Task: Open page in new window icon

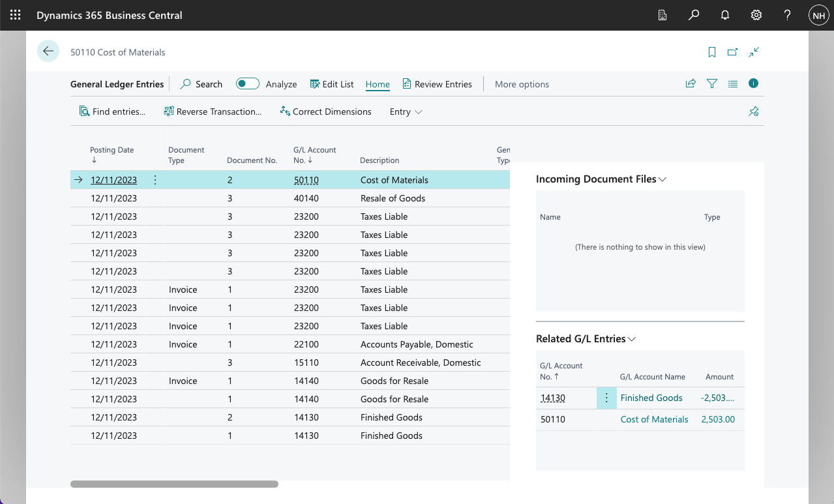Action: (733, 52)
